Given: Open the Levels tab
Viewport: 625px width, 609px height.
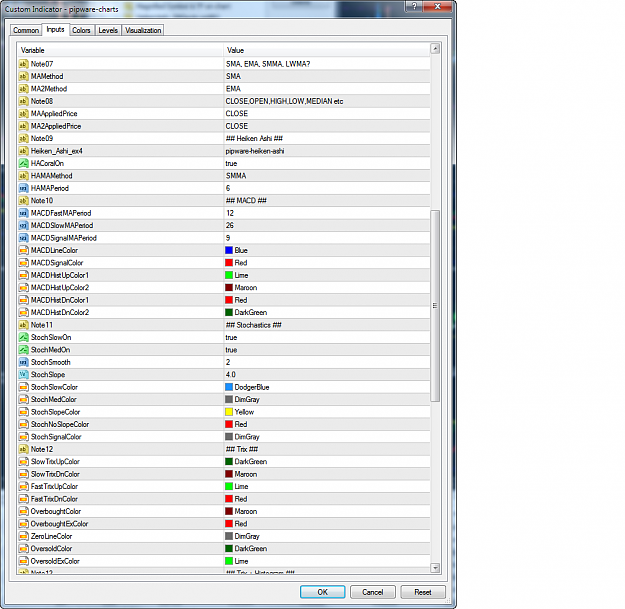Looking at the screenshot, I should coord(108,30).
